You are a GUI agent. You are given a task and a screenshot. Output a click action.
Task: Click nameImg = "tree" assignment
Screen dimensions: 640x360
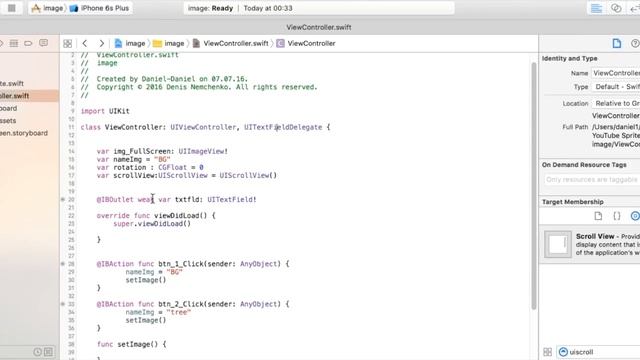coord(158,312)
